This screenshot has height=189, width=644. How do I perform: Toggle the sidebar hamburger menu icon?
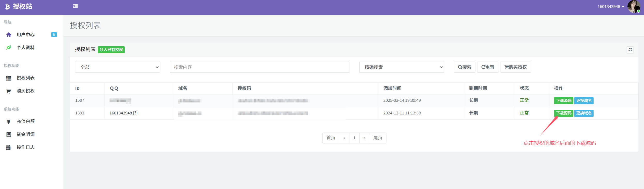click(75, 6)
